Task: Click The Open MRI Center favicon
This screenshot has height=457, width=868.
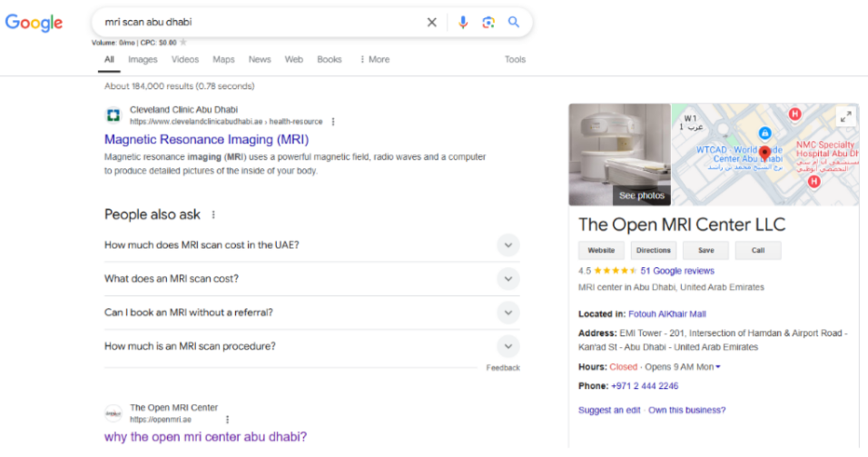Action: 113,413
